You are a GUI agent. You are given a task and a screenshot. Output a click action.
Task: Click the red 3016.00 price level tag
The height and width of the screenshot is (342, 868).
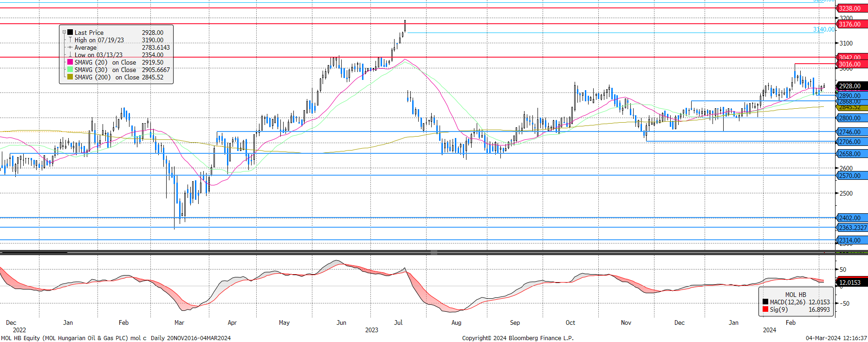(x=851, y=64)
